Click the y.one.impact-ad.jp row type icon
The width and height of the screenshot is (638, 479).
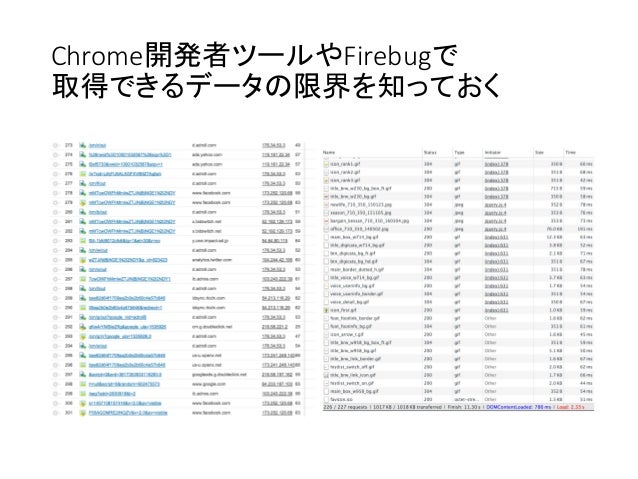(83, 241)
